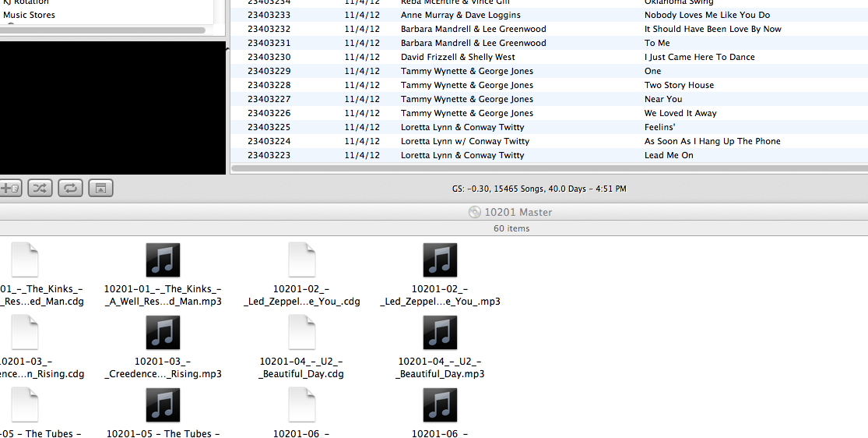Select Creedence Rising mp3 music icon
This screenshot has width=868, height=438.
point(163,333)
